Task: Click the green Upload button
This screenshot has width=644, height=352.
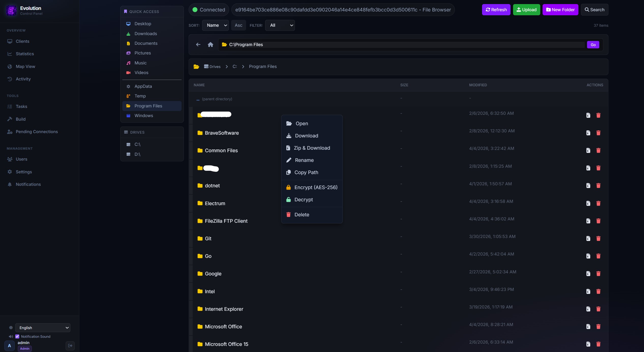Action: coord(527,10)
